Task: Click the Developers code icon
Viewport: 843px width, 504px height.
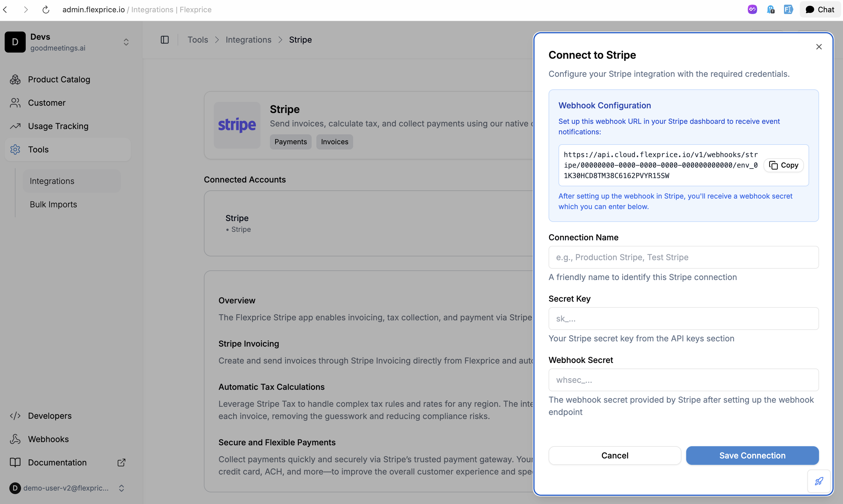Action: click(15, 416)
